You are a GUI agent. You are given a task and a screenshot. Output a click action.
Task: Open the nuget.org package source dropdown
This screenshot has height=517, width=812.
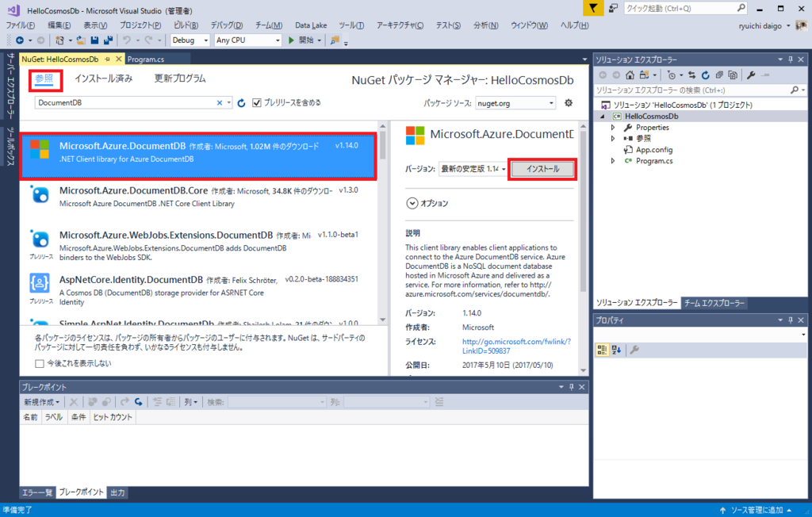(515, 103)
